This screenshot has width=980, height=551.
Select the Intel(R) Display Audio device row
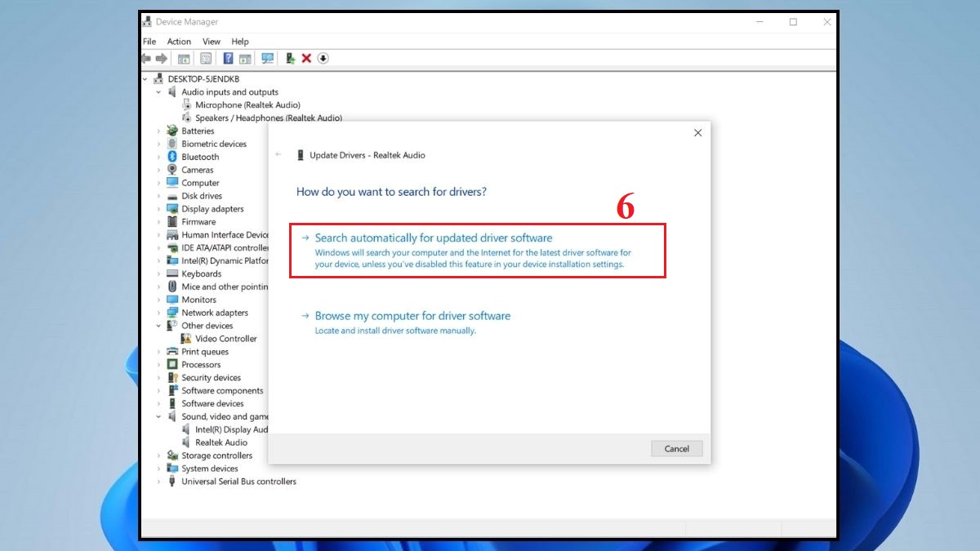click(x=231, y=429)
